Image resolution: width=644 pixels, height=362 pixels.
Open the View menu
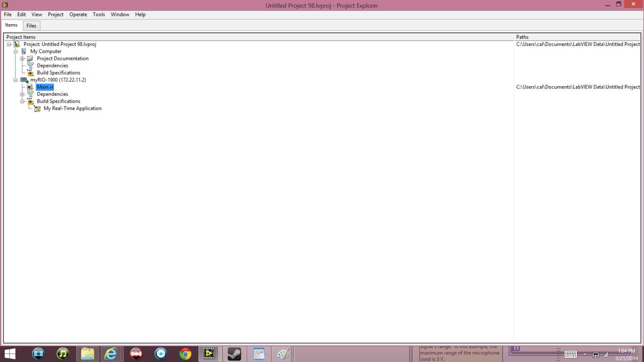click(37, 14)
